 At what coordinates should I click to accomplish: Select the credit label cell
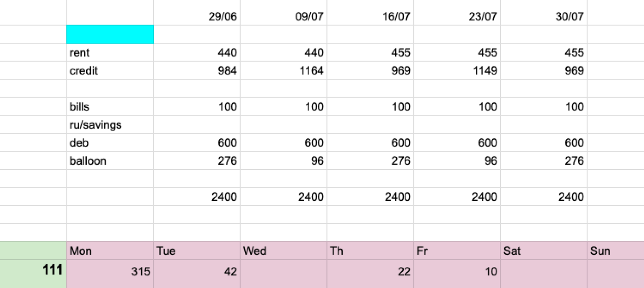pyautogui.click(x=110, y=70)
